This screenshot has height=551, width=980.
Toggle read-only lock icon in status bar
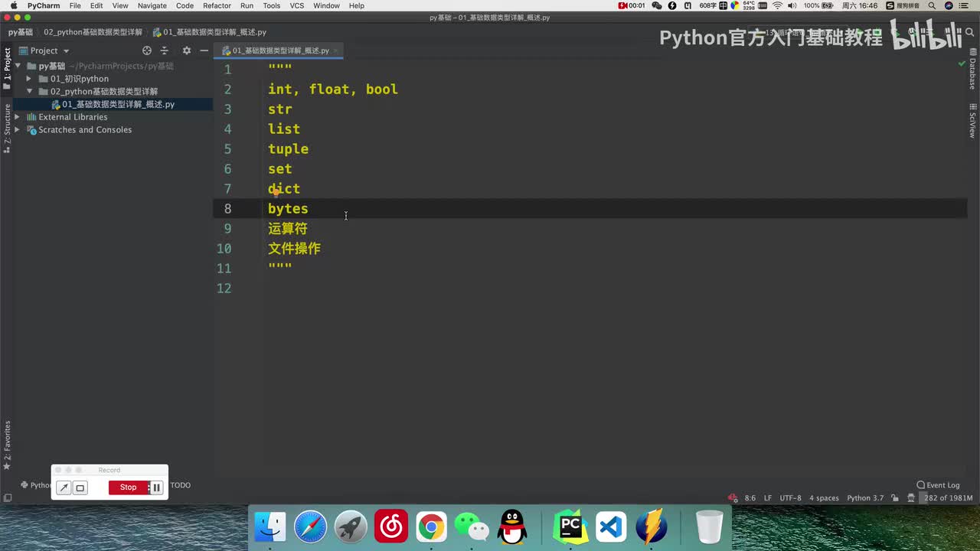tap(893, 498)
